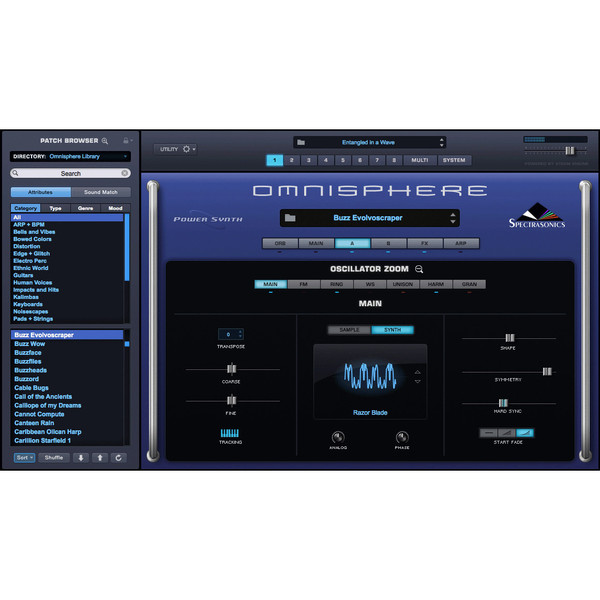Switch oscillator to Sample mode
The image size is (600, 600).
(349, 330)
